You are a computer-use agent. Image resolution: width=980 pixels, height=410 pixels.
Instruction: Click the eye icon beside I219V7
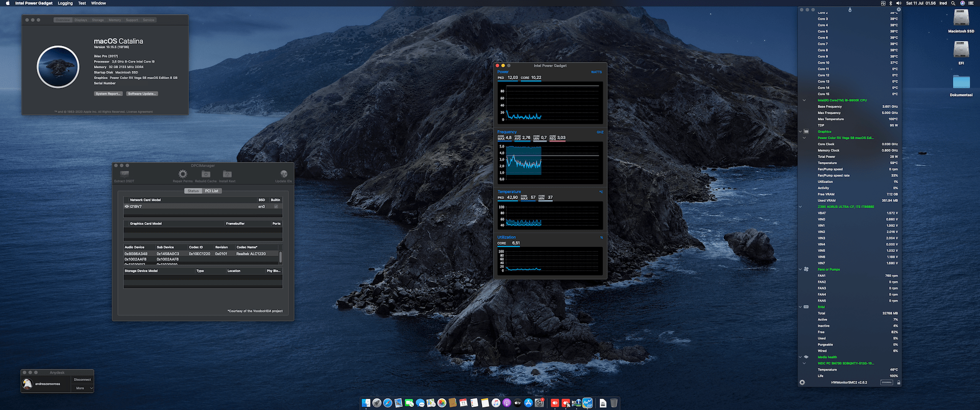(127, 207)
